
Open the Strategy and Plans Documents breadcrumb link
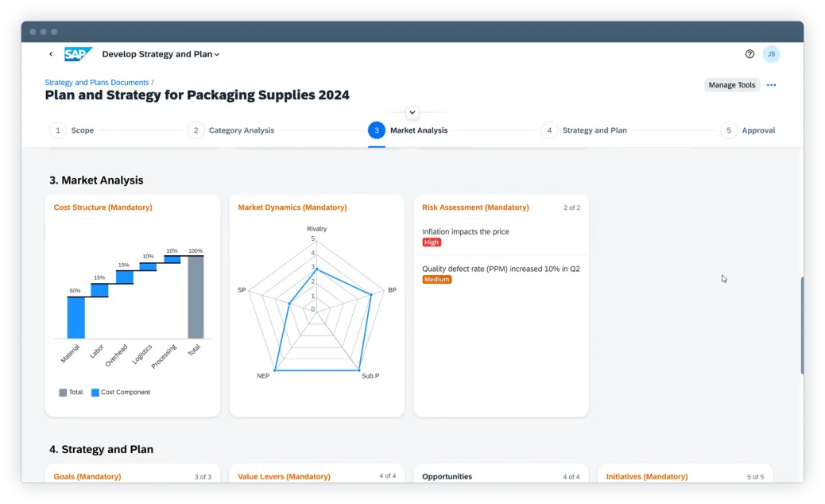pyautogui.click(x=96, y=82)
